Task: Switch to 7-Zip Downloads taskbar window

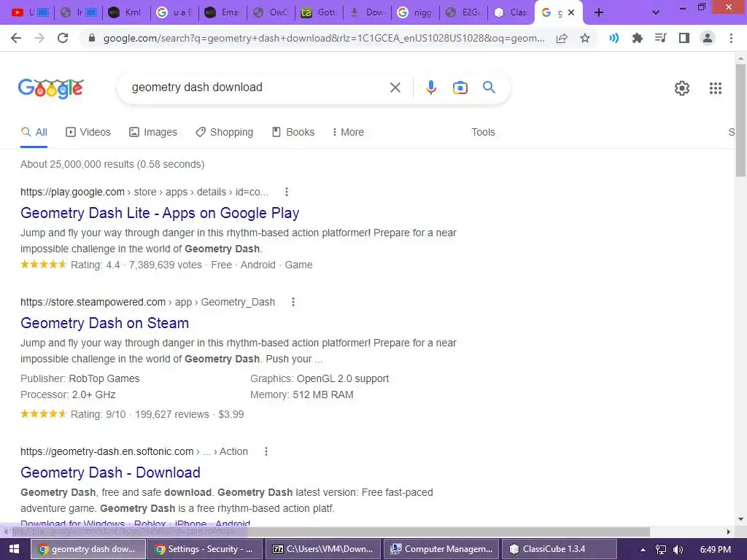Action: tap(322, 549)
